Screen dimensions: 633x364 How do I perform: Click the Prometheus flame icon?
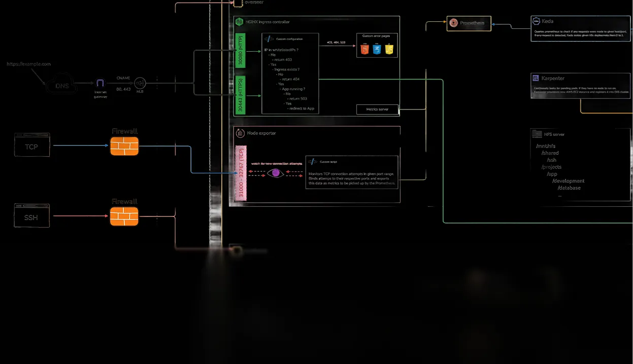point(453,23)
